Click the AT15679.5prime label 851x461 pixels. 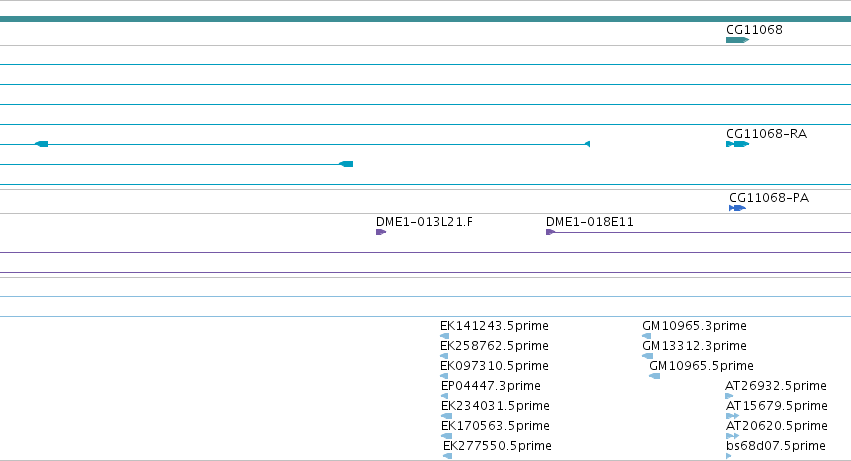777,406
